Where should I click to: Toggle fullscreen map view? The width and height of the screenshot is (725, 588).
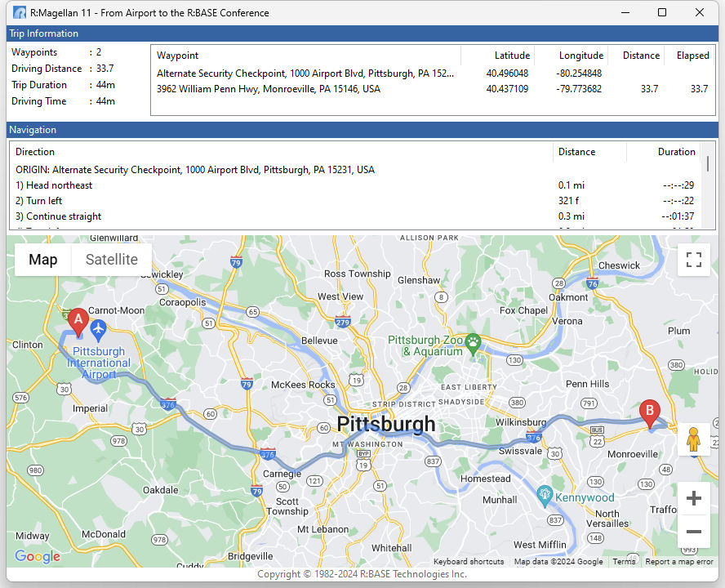(x=693, y=260)
